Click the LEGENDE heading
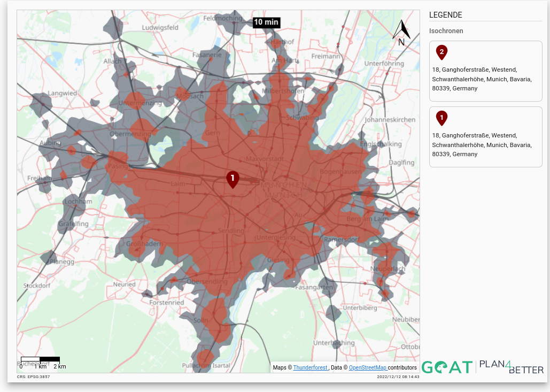The height and width of the screenshot is (392, 550). pyautogui.click(x=445, y=15)
